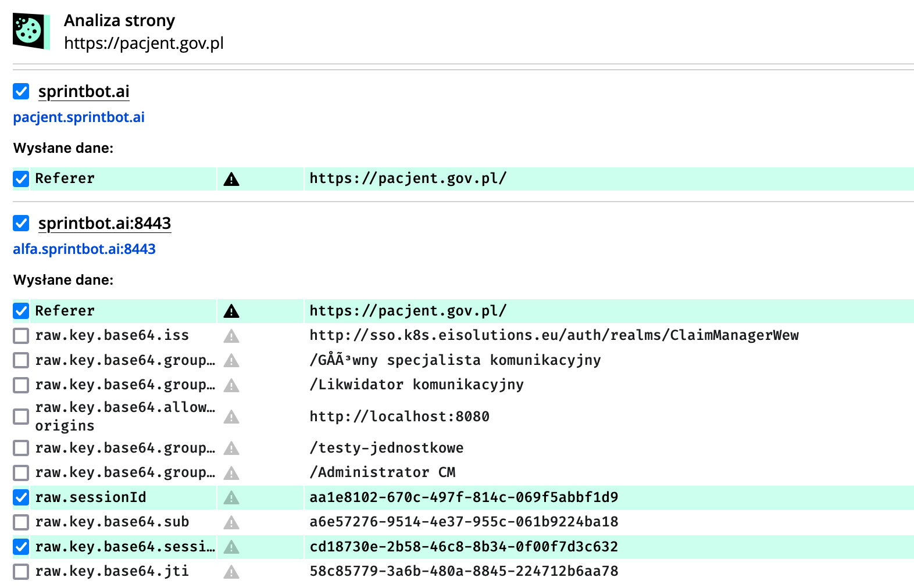Click the Analiza strony title
Viewport: 914px width, 588px height.
(119, 20)
